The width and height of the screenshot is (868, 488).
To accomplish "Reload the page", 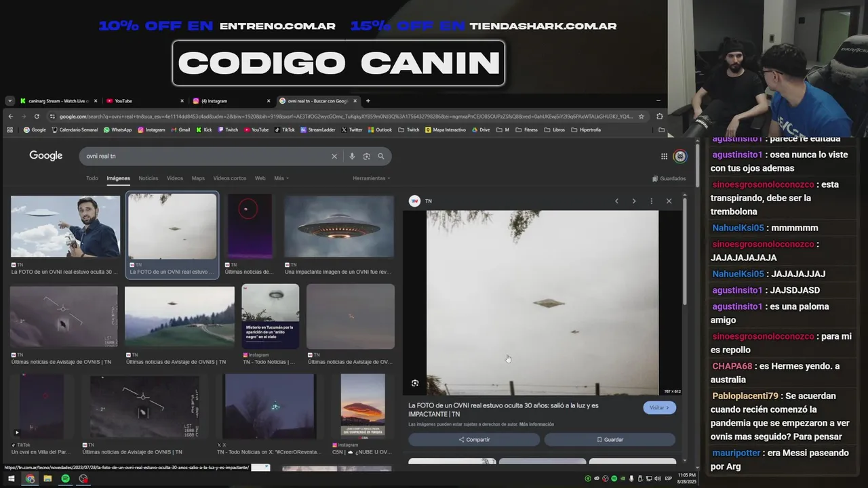I will [37, 116].
